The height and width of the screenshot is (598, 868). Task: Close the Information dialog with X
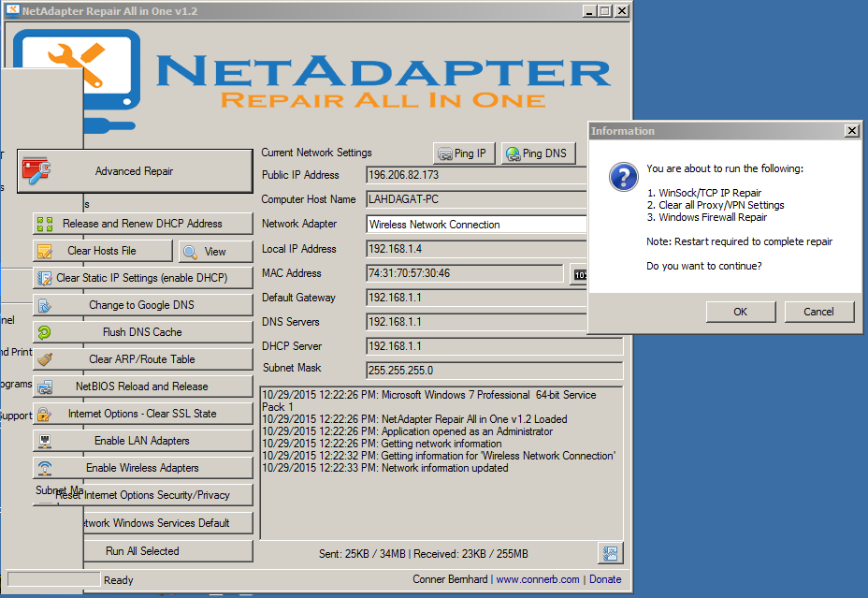pos(852,131)
